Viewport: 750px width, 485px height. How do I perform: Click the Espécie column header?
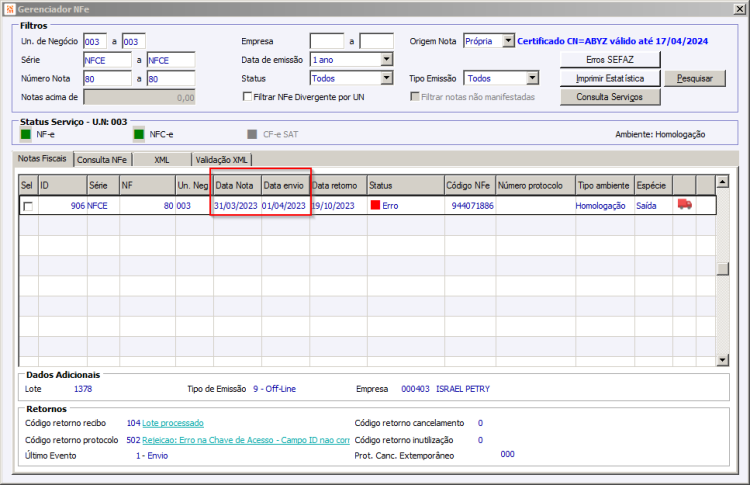pos(653,185)
